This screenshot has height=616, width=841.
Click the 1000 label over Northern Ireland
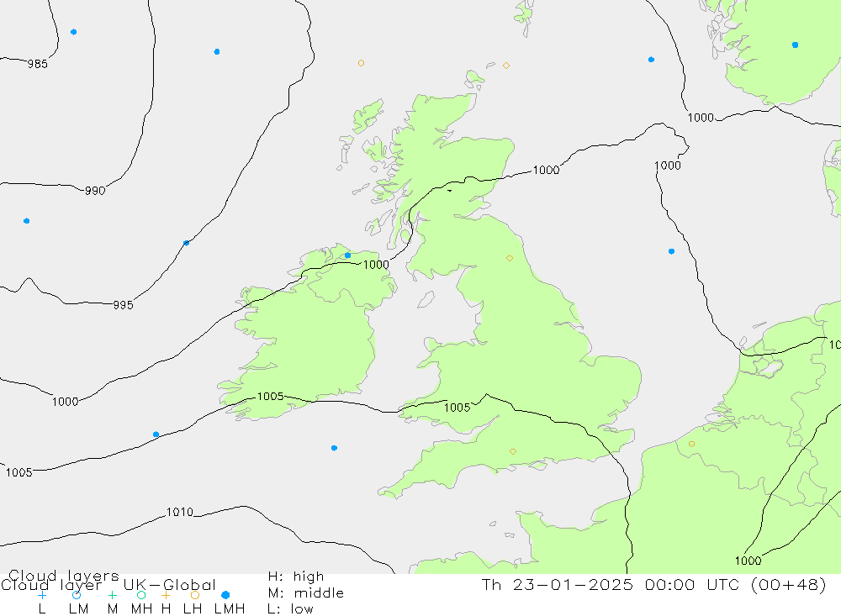tap(376, 265)
